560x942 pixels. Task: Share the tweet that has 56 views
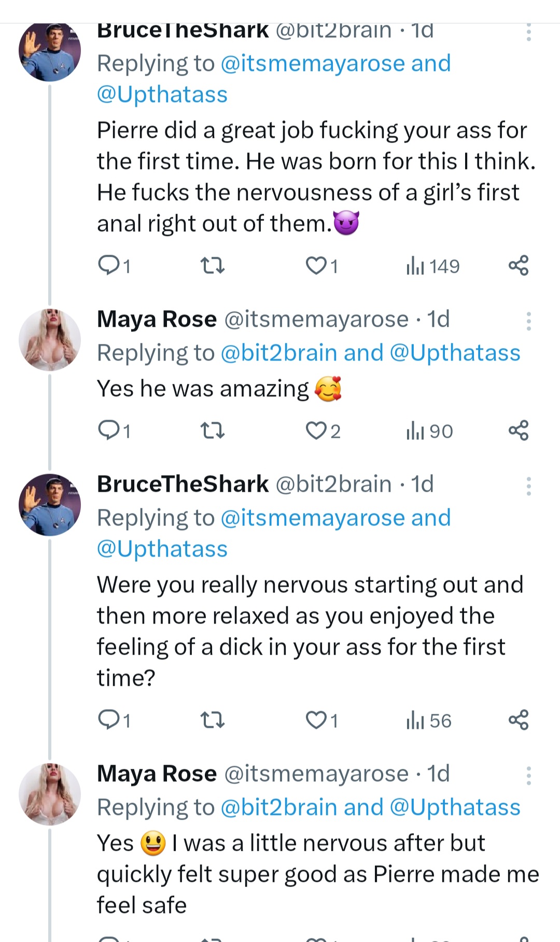tap(518, 720)
